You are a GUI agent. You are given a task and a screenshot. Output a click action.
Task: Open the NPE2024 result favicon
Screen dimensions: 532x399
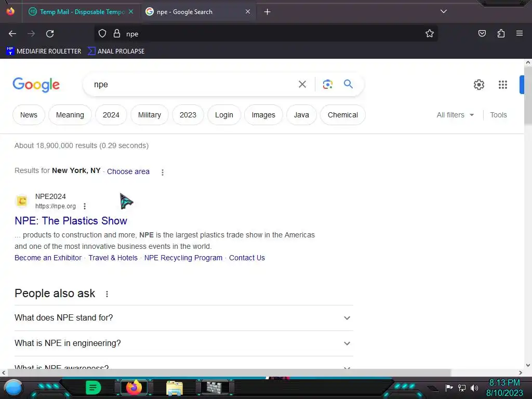(x=22, y=201)
